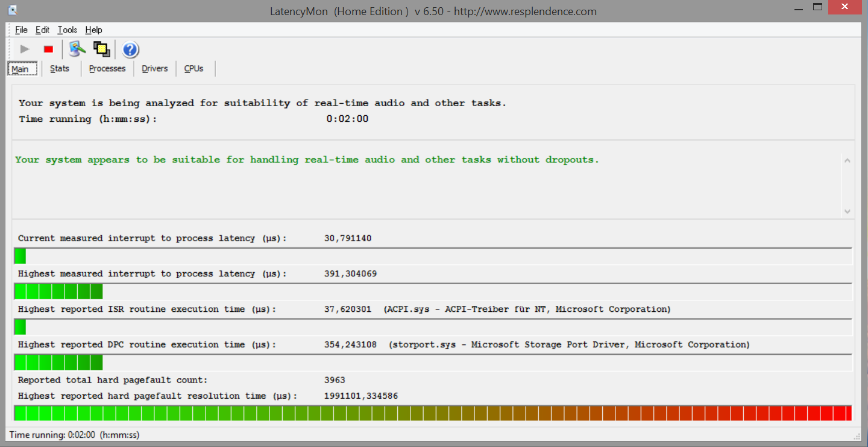
Task: Show the Processes tab
Action: 107,69
